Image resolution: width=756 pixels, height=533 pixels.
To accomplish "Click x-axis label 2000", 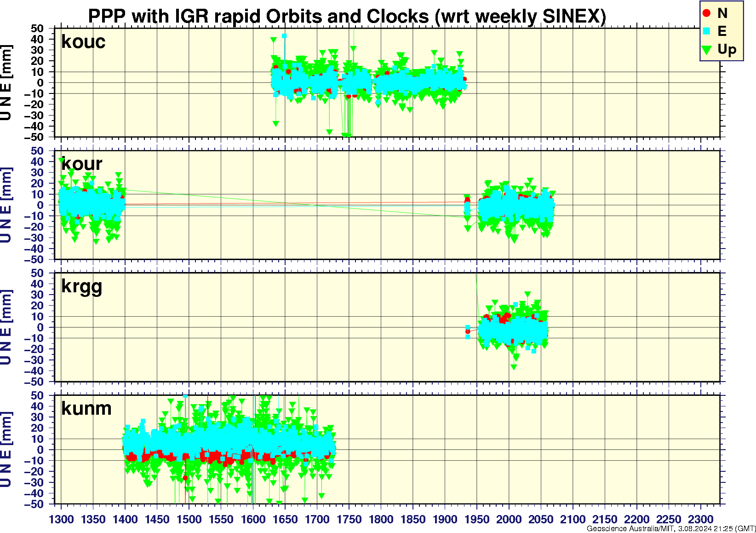I will [509, 519].
